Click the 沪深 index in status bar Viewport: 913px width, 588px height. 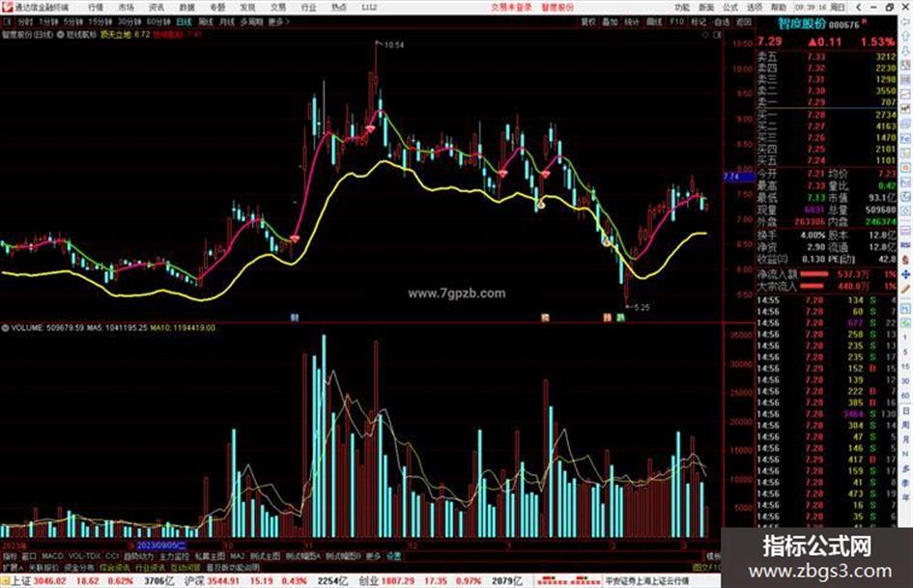click(x=194, y=581)
